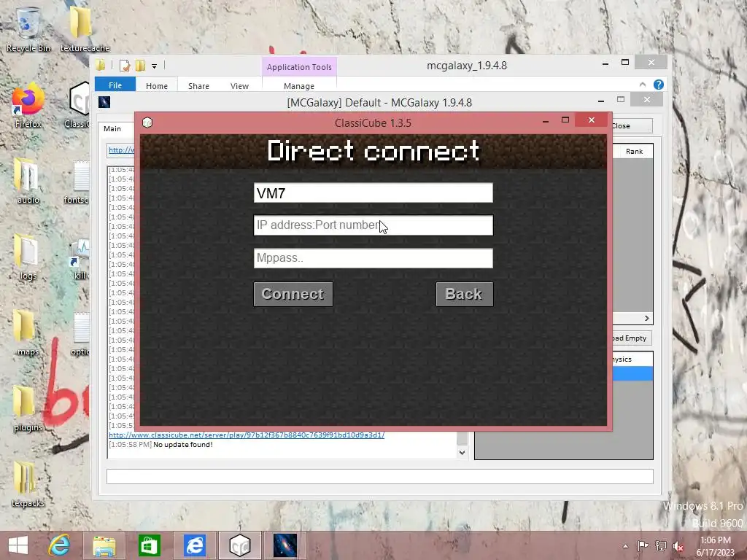The image size is (747, 560).
Task: Open the Manage tab under Application Tools
Action: tap(299, 86)
